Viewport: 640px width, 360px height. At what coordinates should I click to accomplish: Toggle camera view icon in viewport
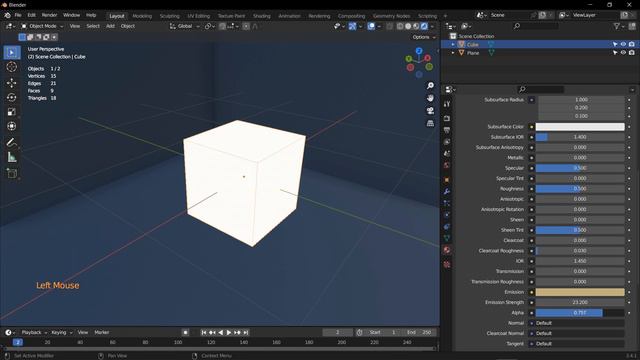point(430,111)
